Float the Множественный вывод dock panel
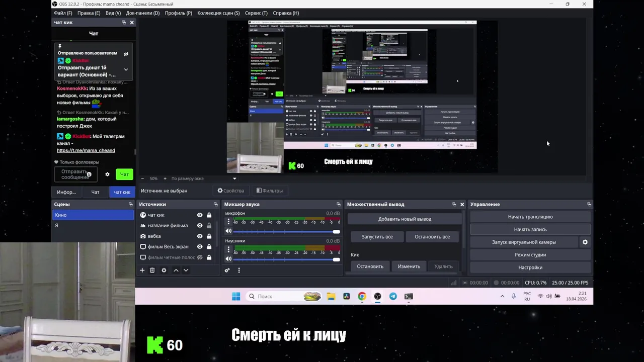The width and height of the screenshot is (644, 362). pos(454,205)
